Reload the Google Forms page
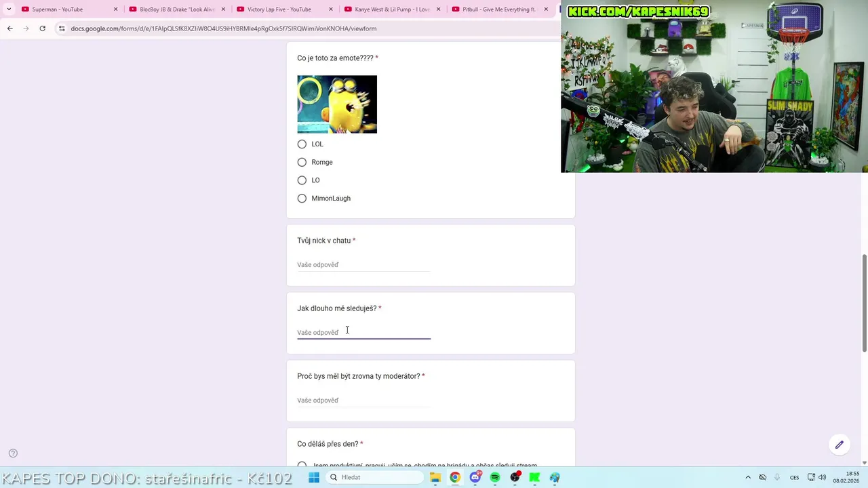This screenshot has height=488, width=868. (x=42, y=28)
